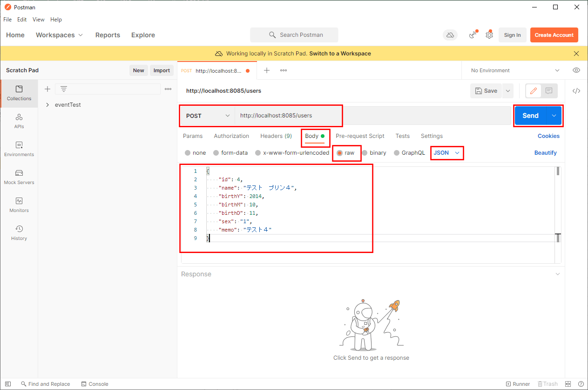Select the none body radio button

tap(188, 153)
